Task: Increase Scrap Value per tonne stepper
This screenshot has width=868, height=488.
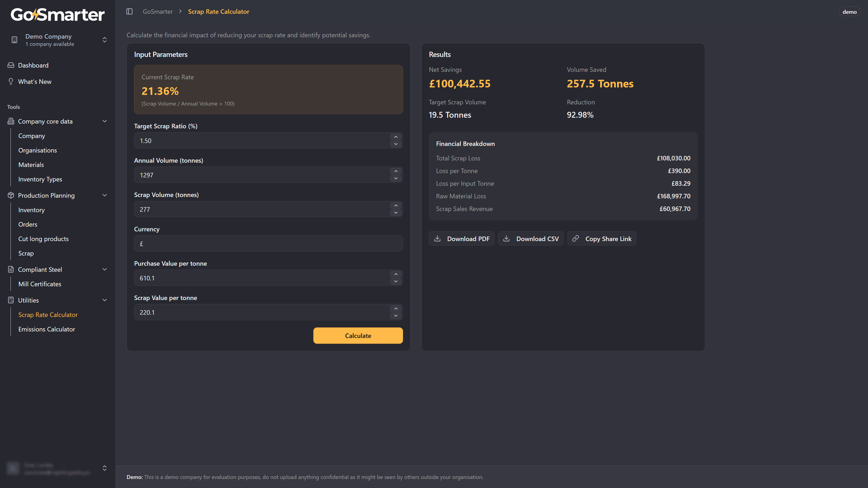Action: (396, 308)
